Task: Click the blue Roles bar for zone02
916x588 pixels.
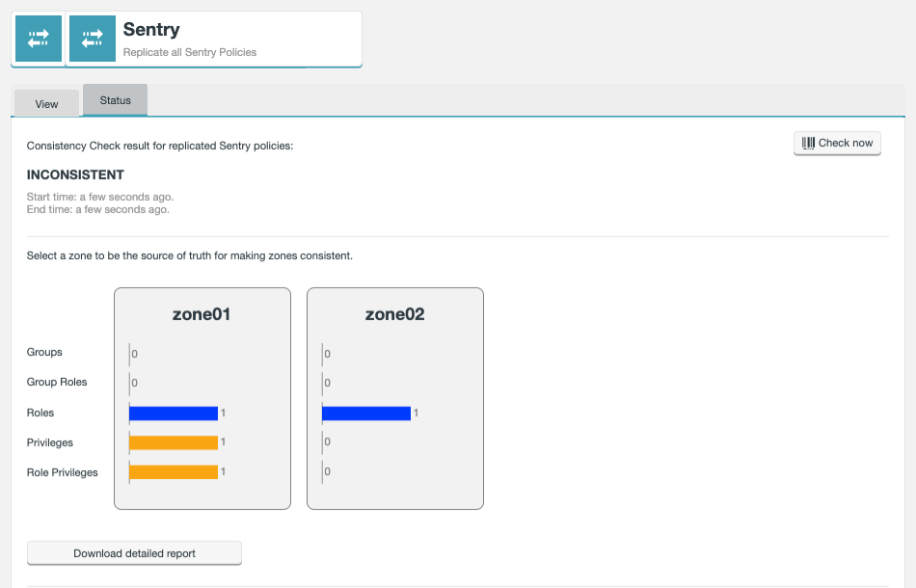Action: point(366,413)
